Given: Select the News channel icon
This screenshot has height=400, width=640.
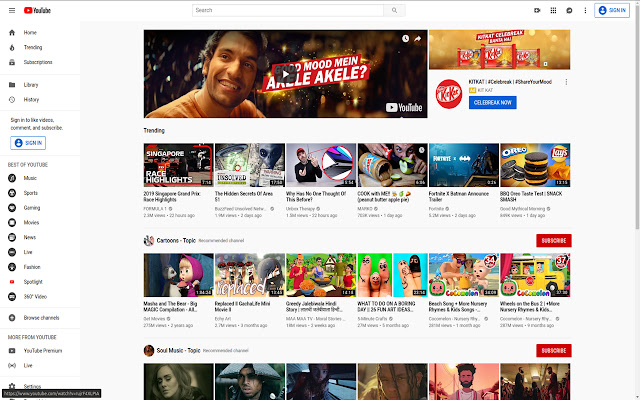Looking at the screenshot, I should pos(12,237).
